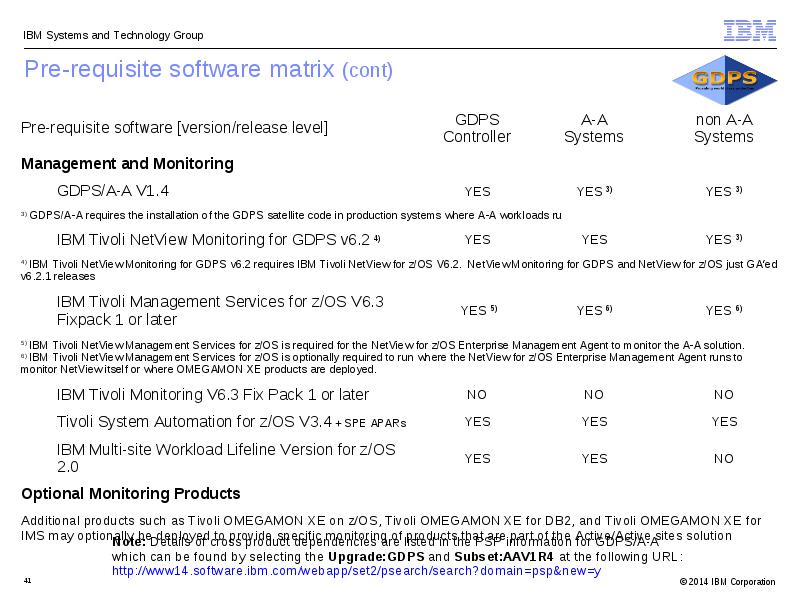Click GDPS Controller YES cell for GDPS/A-A V1.4
The width and height of the screenshot is (800, 600).
[477, 192]
